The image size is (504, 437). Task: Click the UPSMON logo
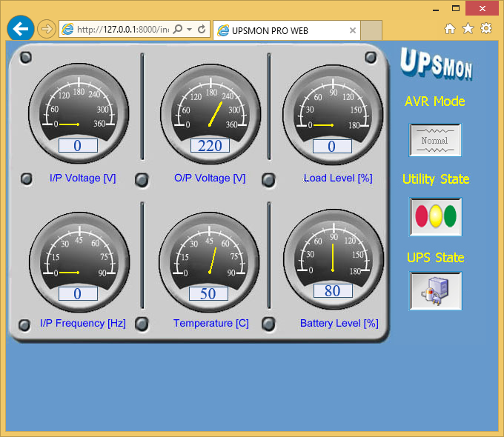coord(436,64)
